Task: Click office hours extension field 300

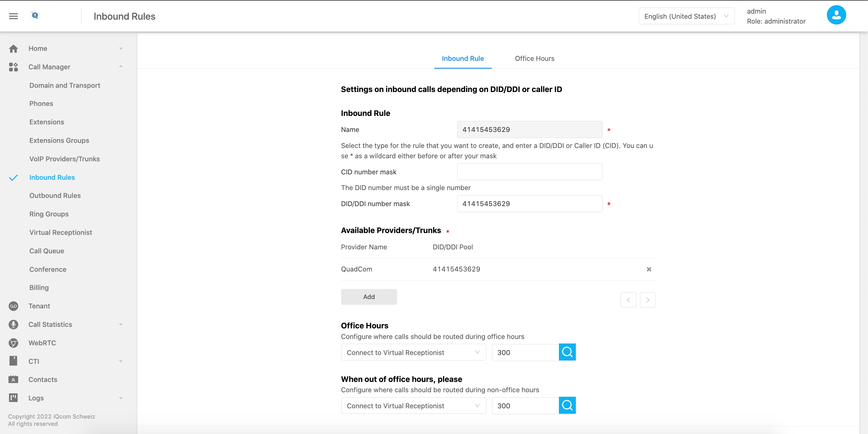Action: point(525,352)
